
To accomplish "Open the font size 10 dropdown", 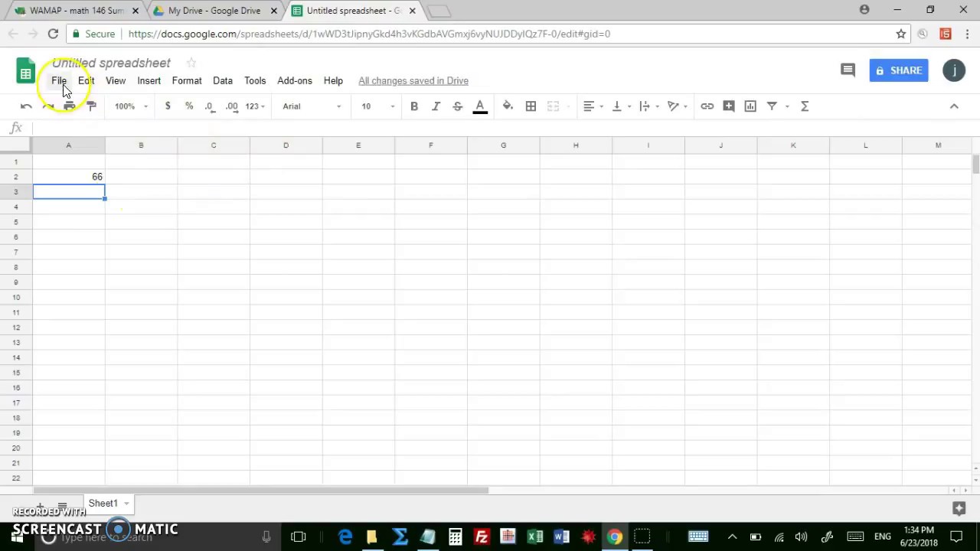I will coord(378,106).
